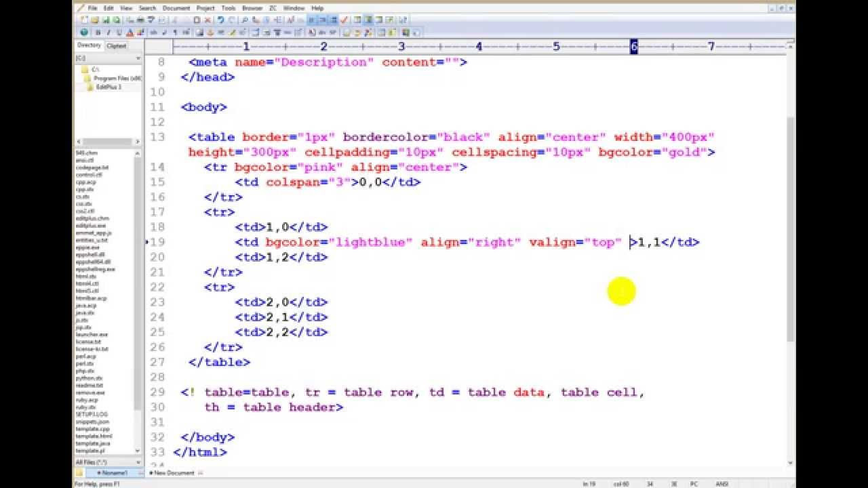The image size is (868, 488).
Task: Select launcher.exe in the file list
Action: point(92,334)
